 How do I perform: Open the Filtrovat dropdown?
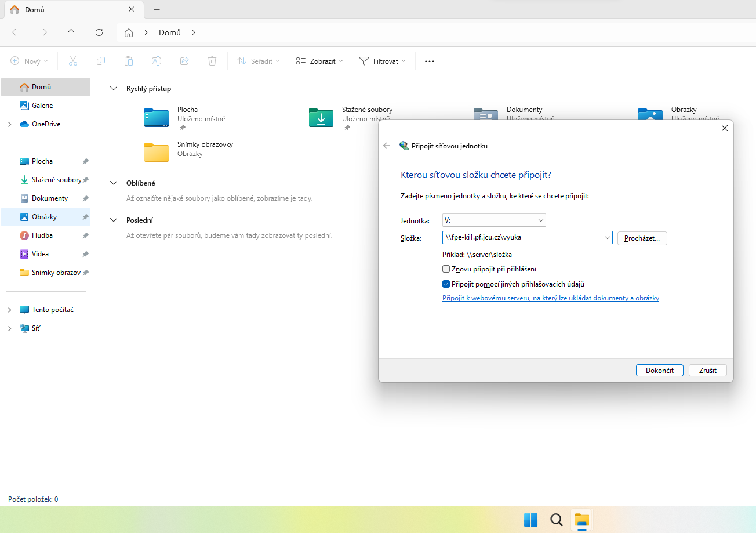click(x=383, y=61)
